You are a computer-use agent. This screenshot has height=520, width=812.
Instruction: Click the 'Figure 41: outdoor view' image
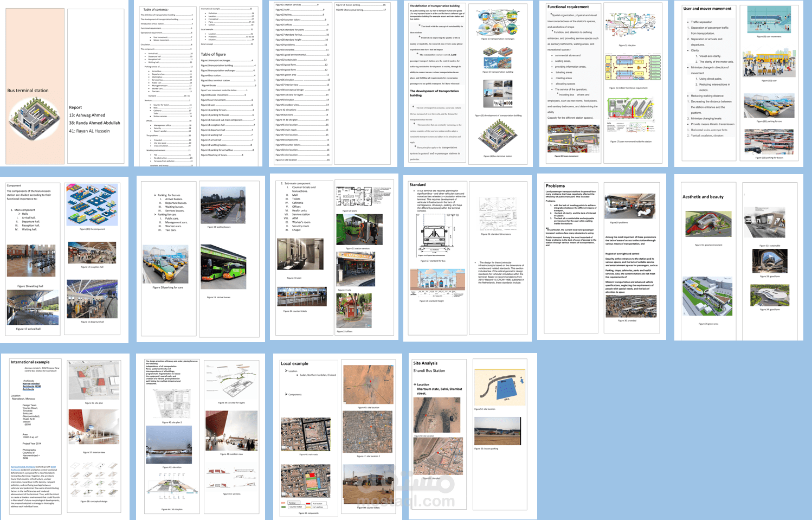[x=231, y=431]
